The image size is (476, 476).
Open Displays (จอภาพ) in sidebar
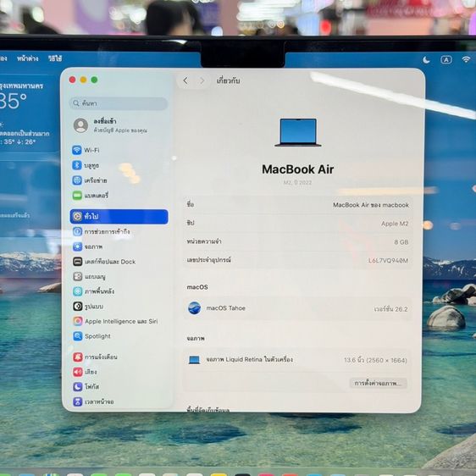[87, 246]
